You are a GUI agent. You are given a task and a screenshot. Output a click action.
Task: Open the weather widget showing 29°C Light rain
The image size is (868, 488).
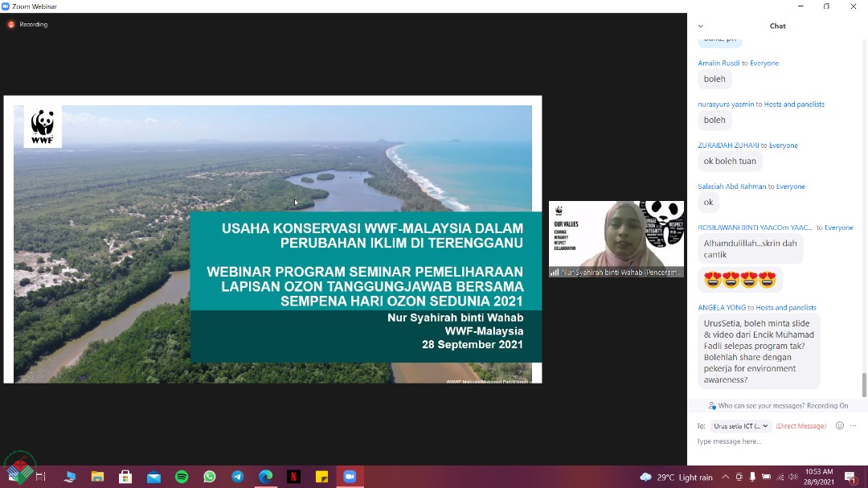pos(676,477)
